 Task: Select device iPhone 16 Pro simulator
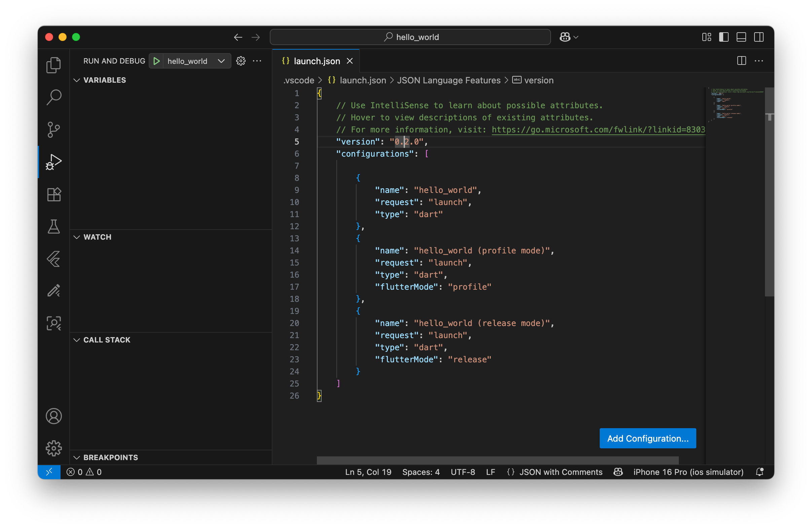(x=688, y=472)
